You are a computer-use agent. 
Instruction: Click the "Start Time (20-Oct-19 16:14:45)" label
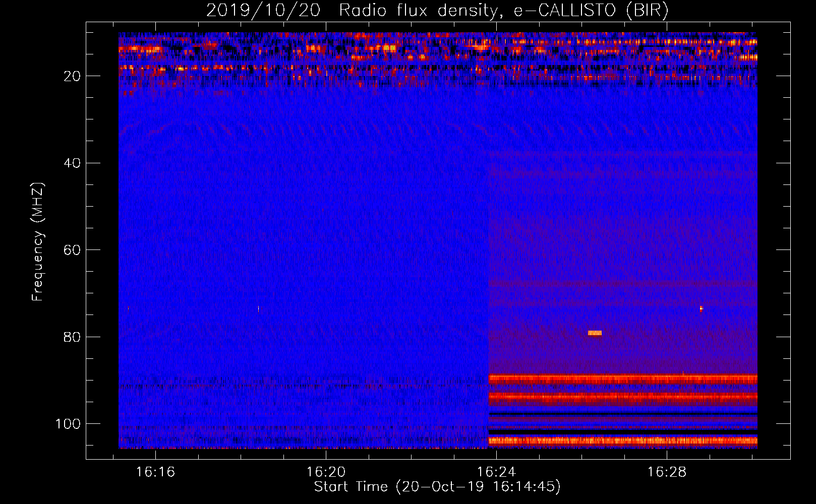point(437,487)
